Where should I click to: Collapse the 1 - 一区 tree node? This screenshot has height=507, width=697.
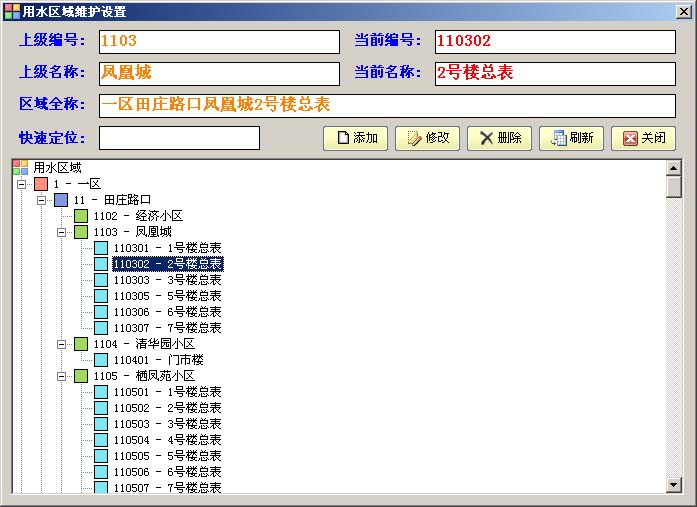tap(21, 184)
